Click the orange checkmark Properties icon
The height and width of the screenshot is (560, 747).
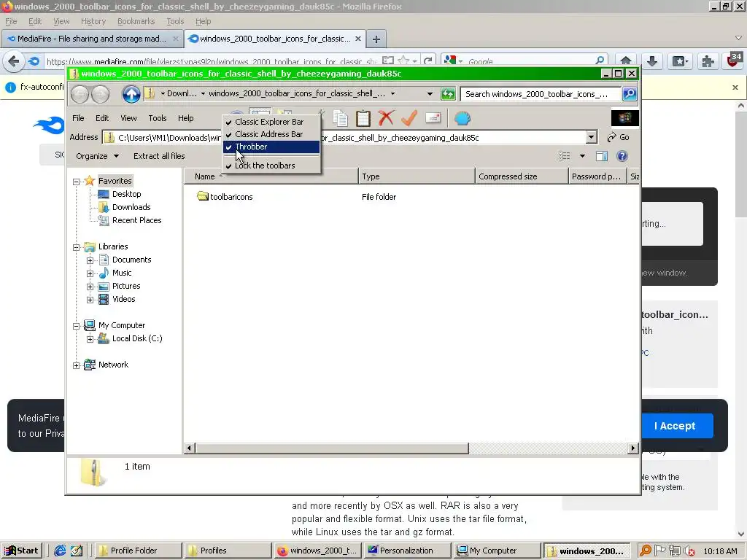(x=409, y=118)
